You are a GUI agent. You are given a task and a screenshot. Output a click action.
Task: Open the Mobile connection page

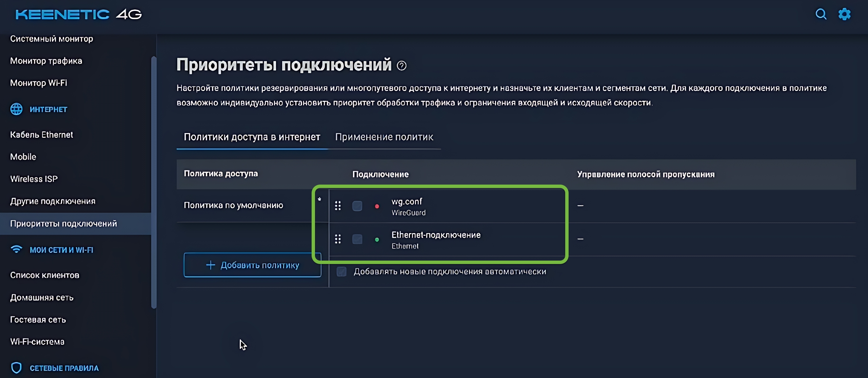click(x=23, y=157)
